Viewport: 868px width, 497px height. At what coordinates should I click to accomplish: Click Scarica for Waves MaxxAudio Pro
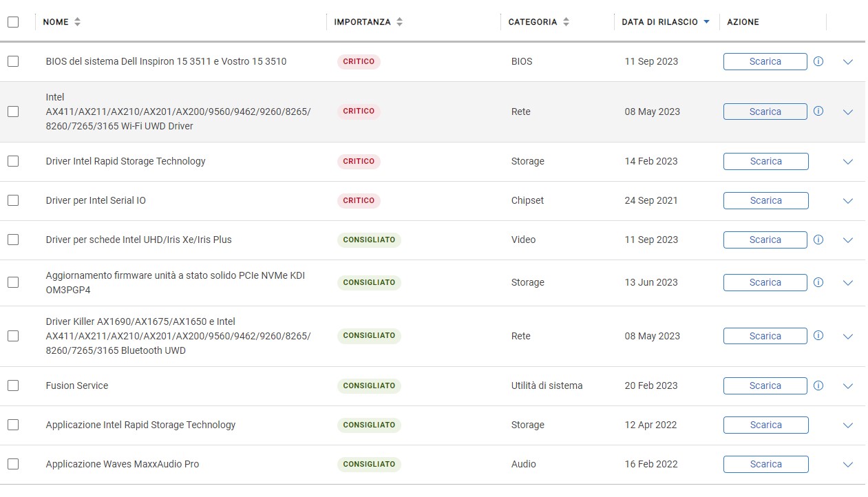[x=765, y=464]
